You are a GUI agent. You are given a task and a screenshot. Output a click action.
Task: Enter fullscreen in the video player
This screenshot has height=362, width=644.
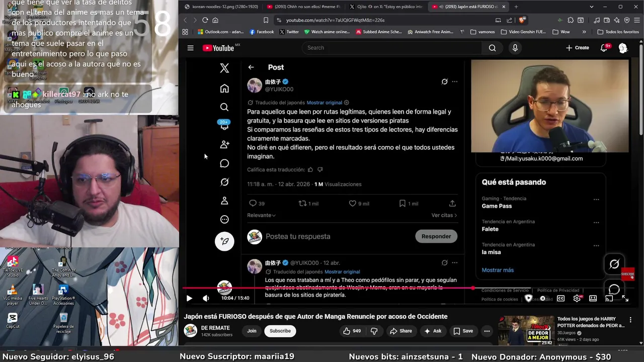point(625,298)
